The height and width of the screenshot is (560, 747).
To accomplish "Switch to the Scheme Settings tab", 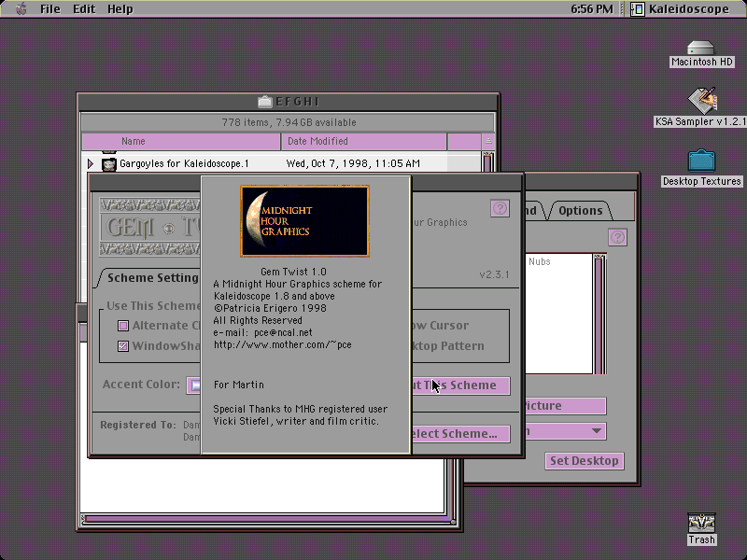I will (x=148, y=278).
